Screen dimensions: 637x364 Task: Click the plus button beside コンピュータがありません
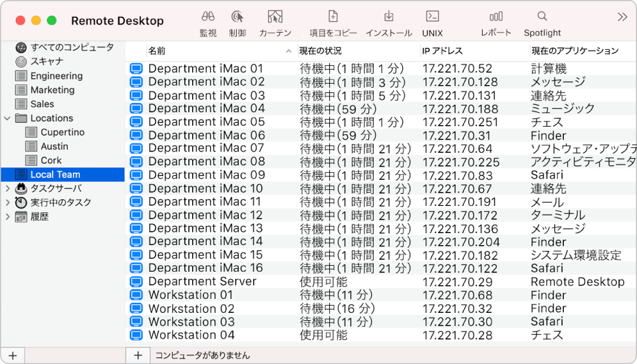click(138, 355)
